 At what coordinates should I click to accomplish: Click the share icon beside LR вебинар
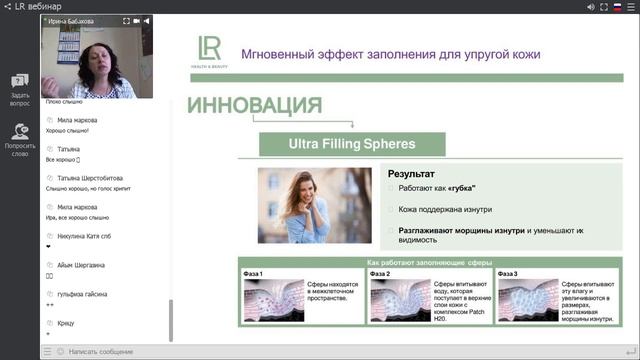(x=7, y=7)
